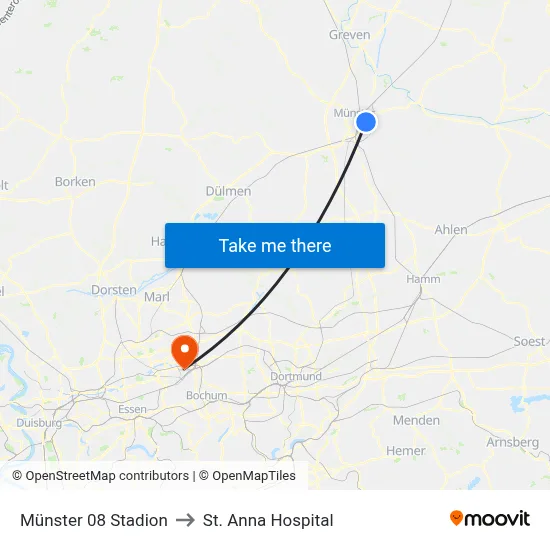The width and height of the screenshot is (550, 550).
Task: Click the Bochum label on the map
Action: point(207,395)
